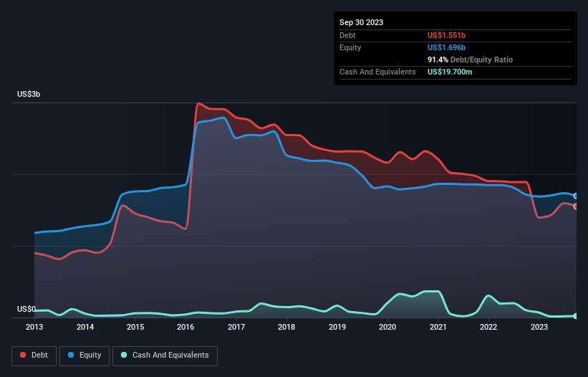Viewport: 588px width, 377px height.
Task: Toggle the Equity series legend button
Action: click(x=85, y=355)
